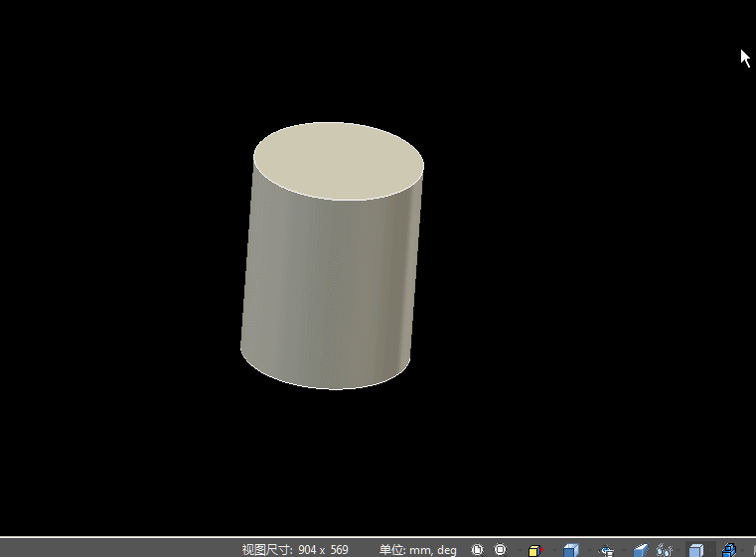Click the eyeglasses visibility icon
The image size is (756, 557).
click(x=665, y=549)
